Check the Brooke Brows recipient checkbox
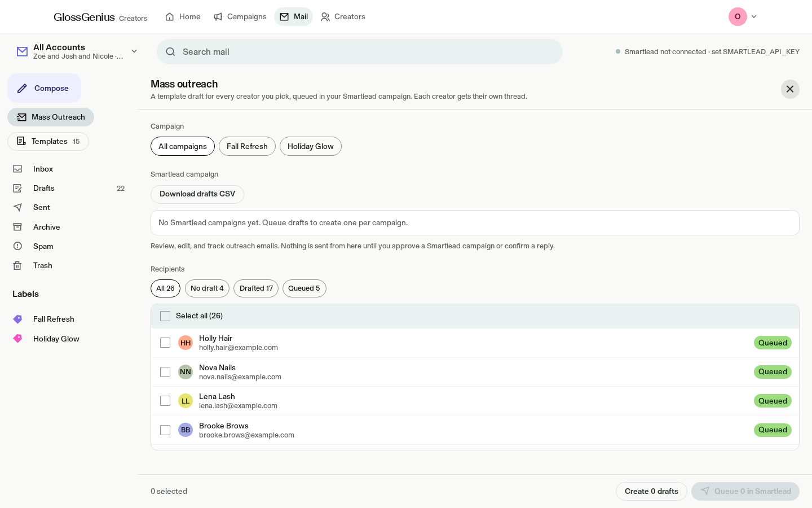This screenshot has width=812, height=508. (x=165, y=430)
